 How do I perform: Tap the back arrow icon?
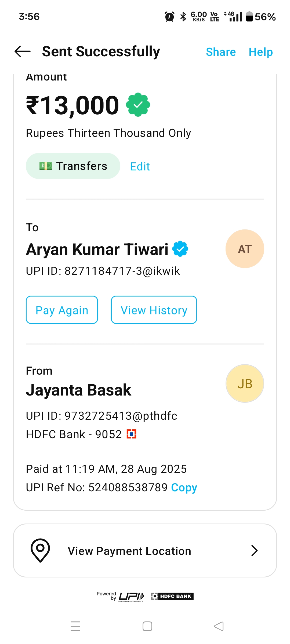[x=23, y=51]
